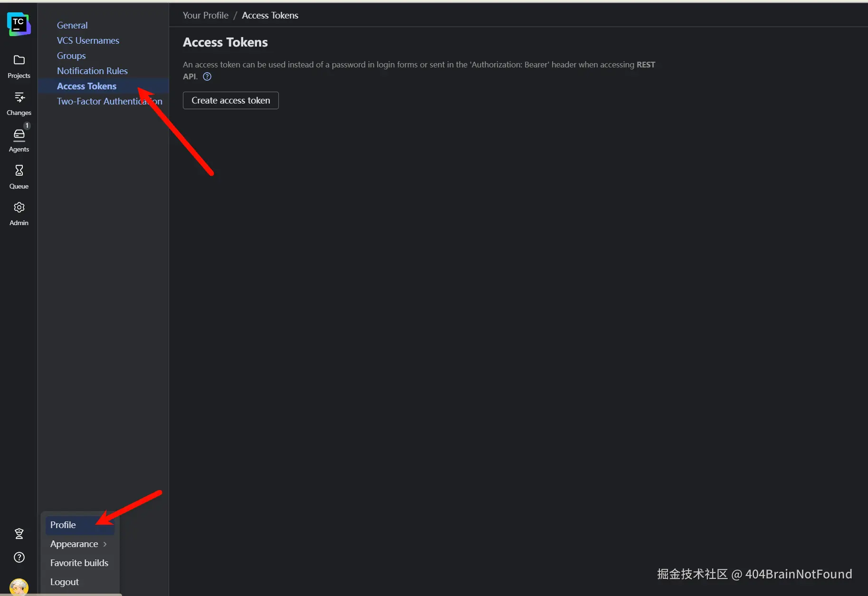
Task: Open the Agents sidebar icon
Action: coord(19,134)
